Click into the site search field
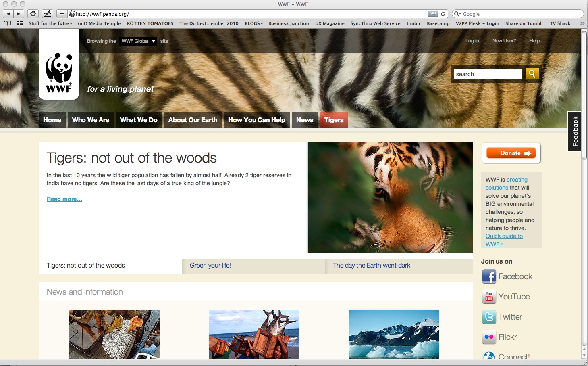588x366 pixels. (488, 74)
